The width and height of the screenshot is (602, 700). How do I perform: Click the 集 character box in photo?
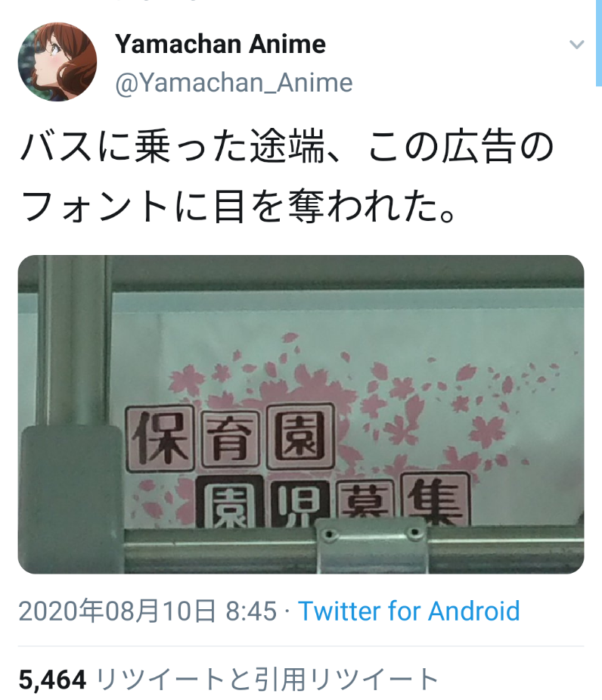(x=436, y=500)
